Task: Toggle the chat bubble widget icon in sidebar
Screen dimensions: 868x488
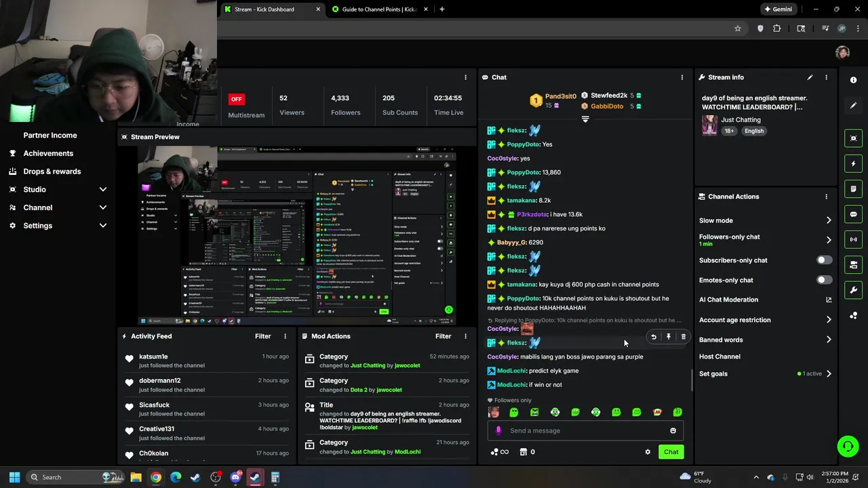Action: click(853, 214)
